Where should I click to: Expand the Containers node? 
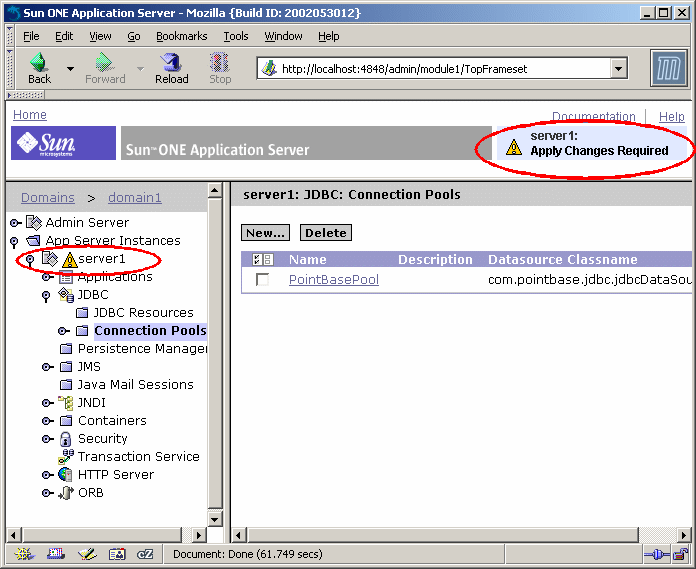click(48, 421)
